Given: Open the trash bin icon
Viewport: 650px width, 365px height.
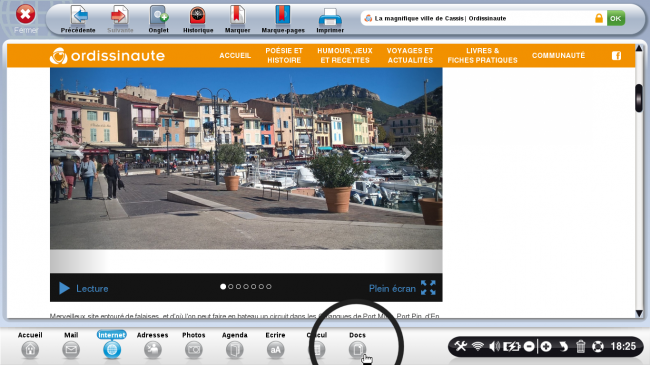Looking at the screenshot, I should (580, 346).
